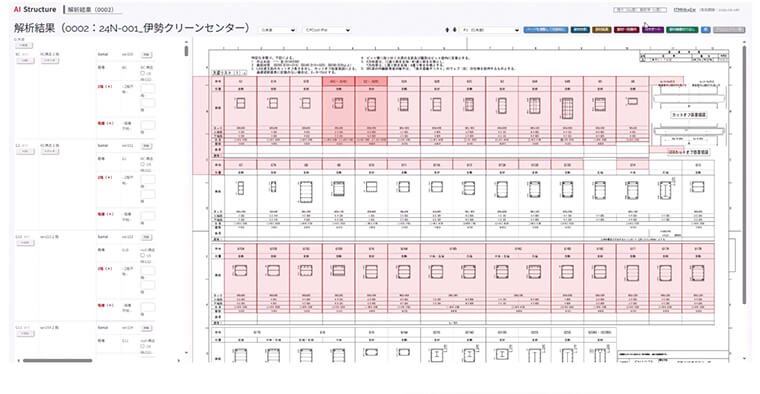Click the green toolbar button

pos(682,30)
